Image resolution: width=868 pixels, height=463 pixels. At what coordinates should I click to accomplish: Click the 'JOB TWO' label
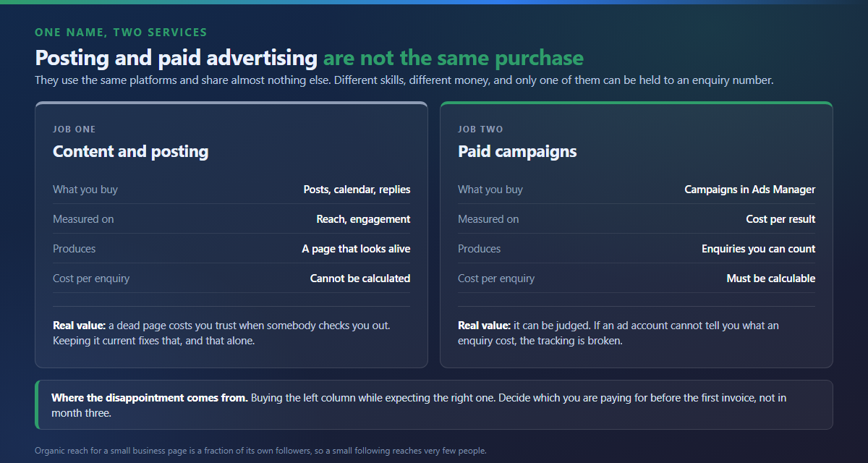(x=480, y=129)
